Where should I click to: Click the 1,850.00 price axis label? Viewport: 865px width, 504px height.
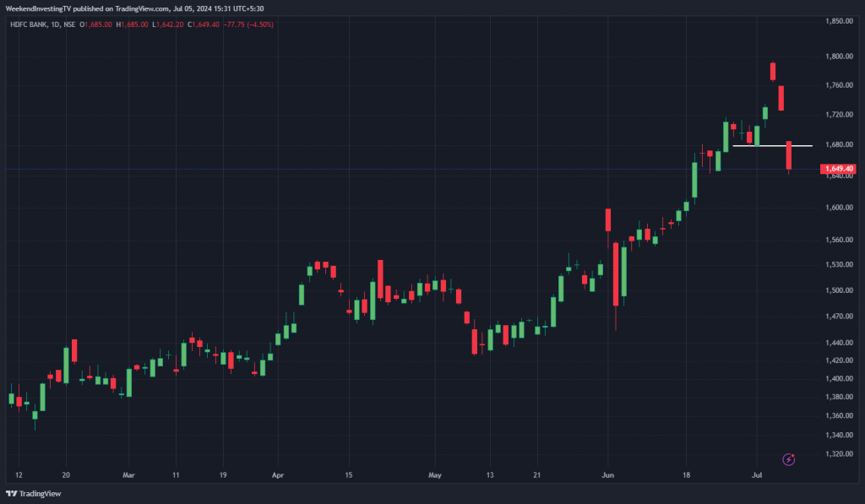coord(839,21)
